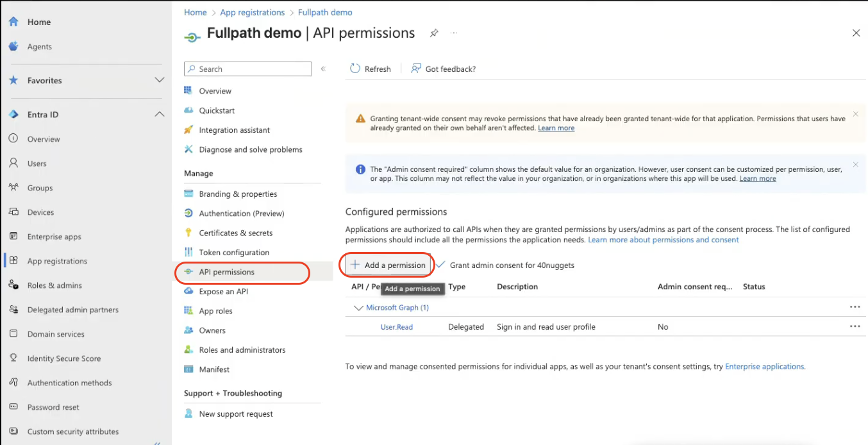Screen dimensions: 868x445
Task: Select App registrations in left navigation
Action: tap(57, 261)
